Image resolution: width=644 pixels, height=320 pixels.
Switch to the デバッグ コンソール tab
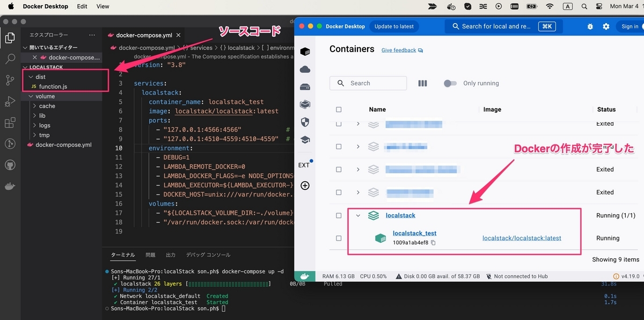click(208, 254)
